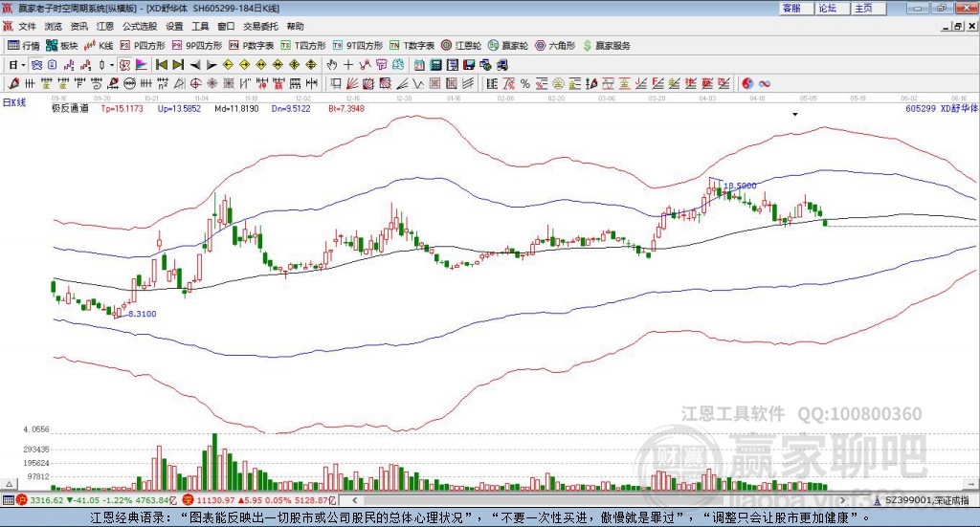Open the calculator icon

point(435,65)
